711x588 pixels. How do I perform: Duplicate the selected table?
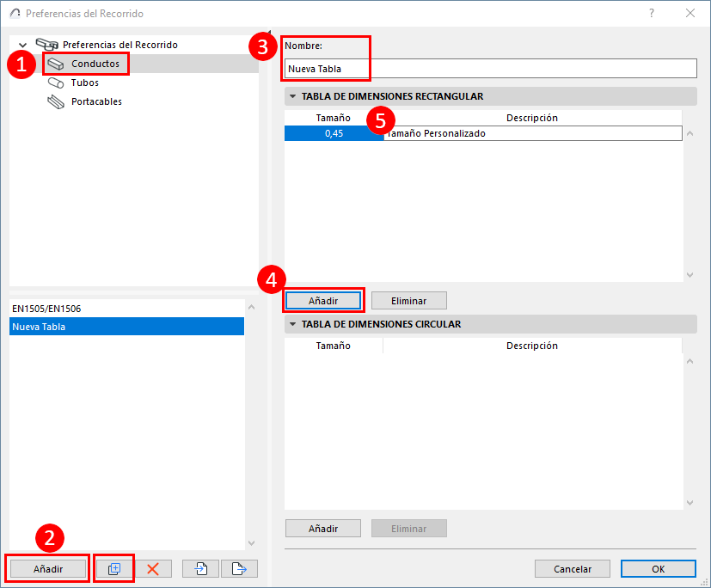(x=114, y=568)
